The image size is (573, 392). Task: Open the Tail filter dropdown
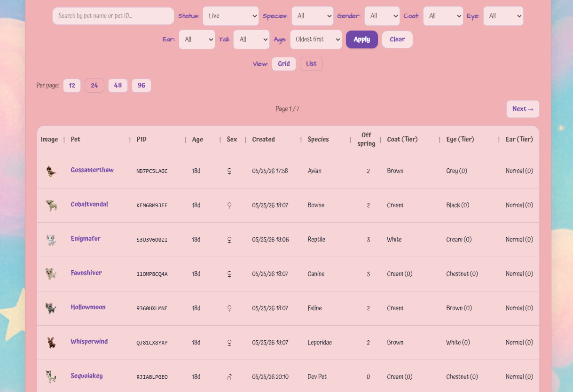(251, 39)
